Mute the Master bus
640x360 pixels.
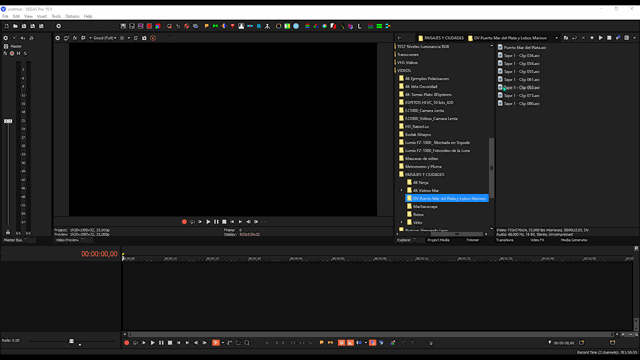click(x=18, y=53)
